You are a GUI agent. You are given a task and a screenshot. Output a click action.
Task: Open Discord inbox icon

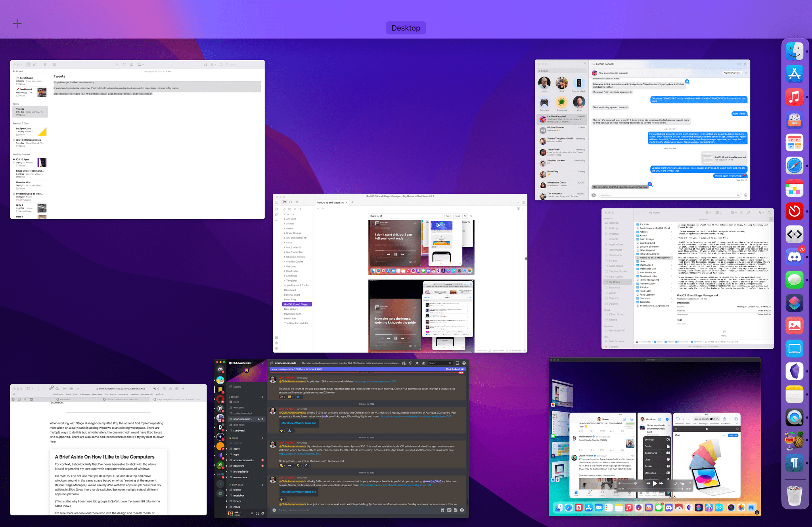pos(457,363)
